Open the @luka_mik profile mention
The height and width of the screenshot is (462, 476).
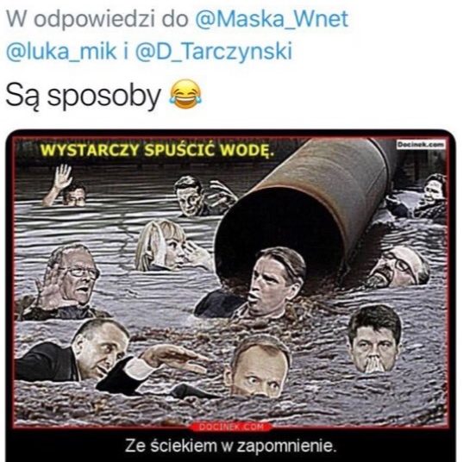[61, 51]
